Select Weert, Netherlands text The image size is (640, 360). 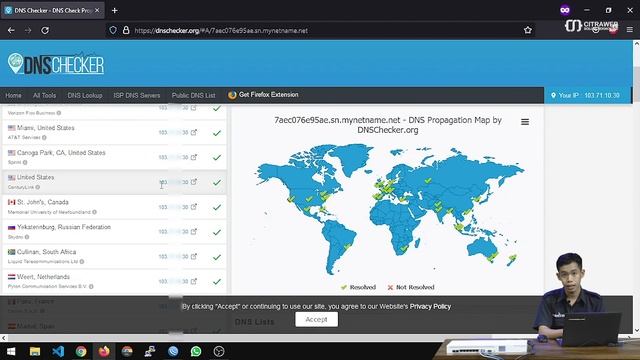point(43,277)
